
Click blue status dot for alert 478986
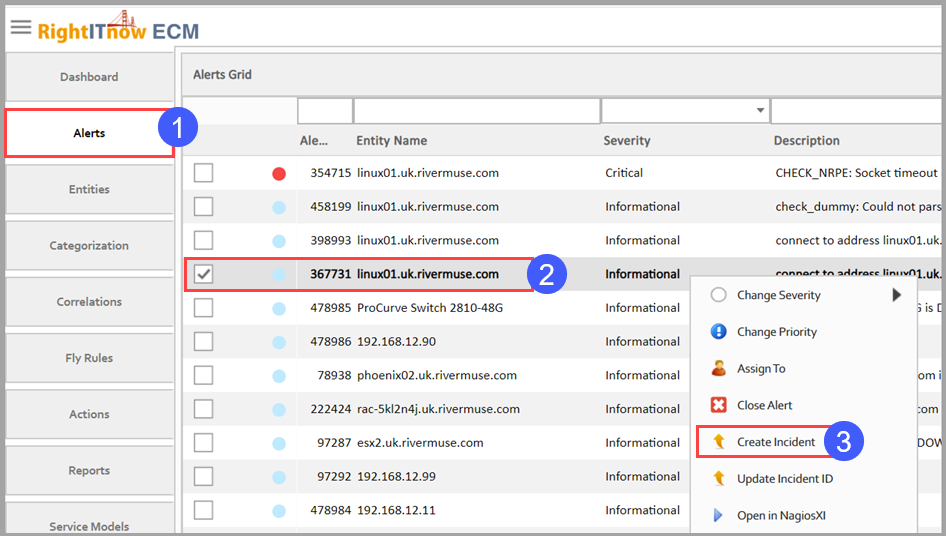(x=279, y=343)
